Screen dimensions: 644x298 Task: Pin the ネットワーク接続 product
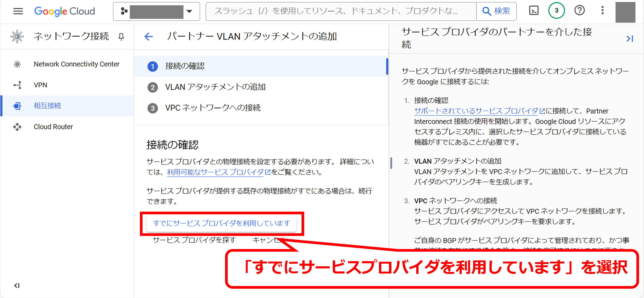click(x=121, y=37)
